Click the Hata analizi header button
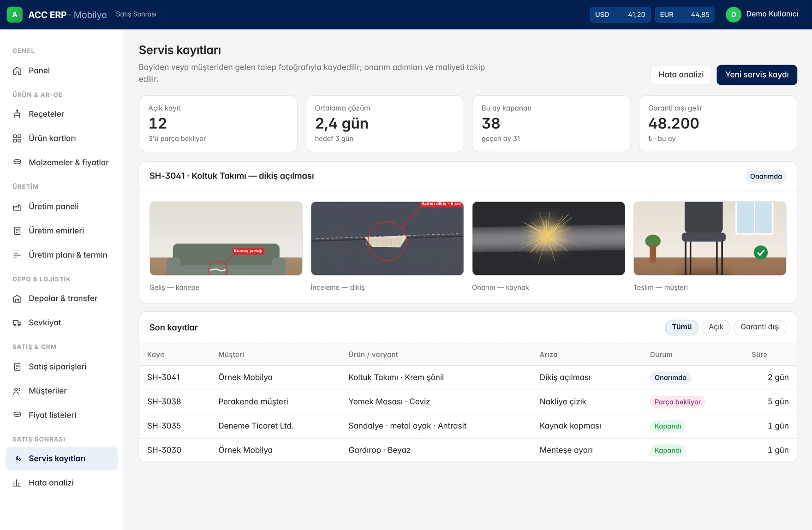The image size is (812, 530). 681,75
